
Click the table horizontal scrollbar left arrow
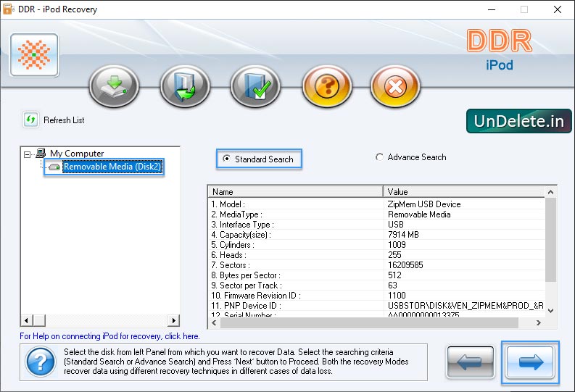(214, 322)
